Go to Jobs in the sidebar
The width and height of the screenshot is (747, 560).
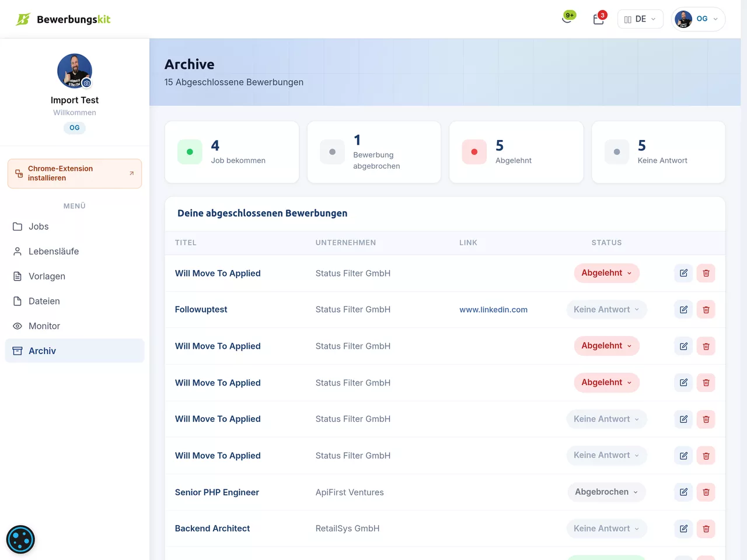[x=75, y=226]
